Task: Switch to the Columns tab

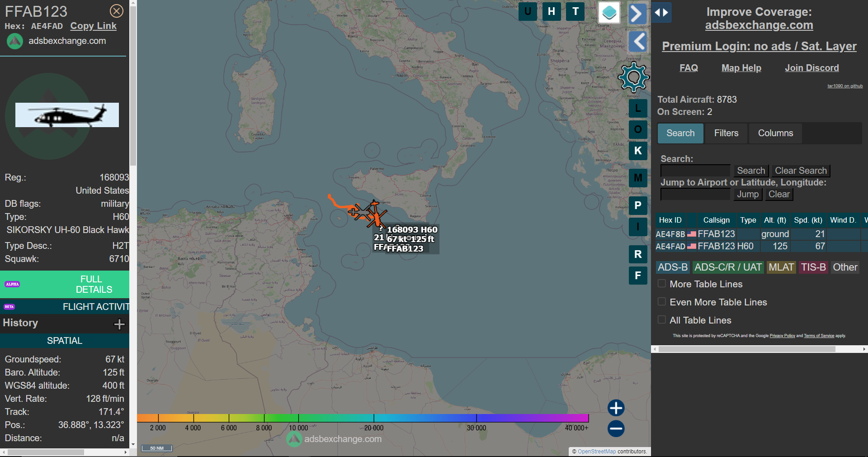Action: (775, 133)
